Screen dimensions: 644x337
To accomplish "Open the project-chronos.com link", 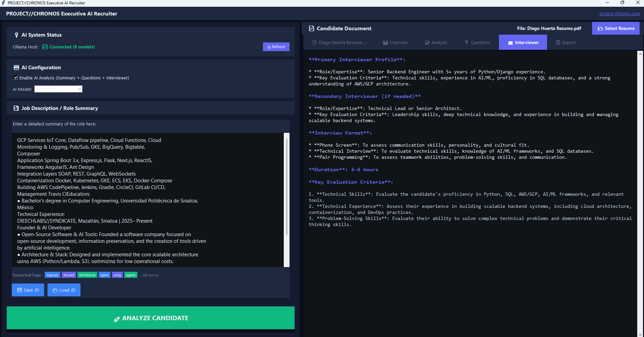I will tap(619, 13).
